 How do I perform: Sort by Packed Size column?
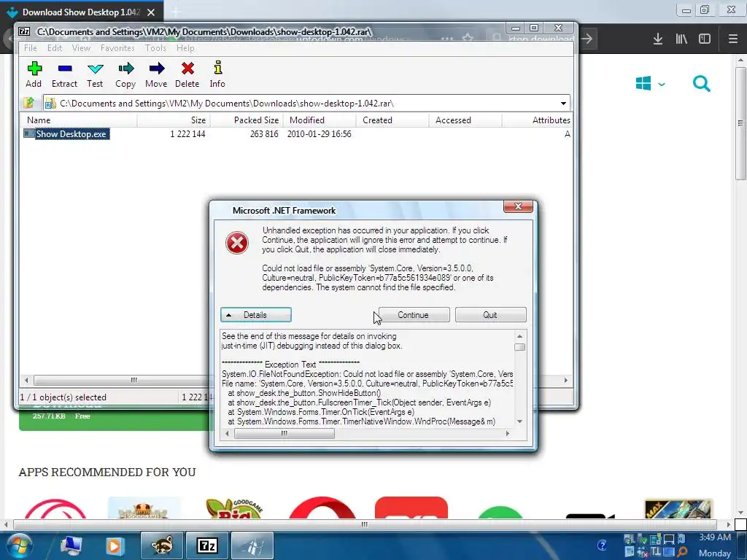click(x=247, y=120)
